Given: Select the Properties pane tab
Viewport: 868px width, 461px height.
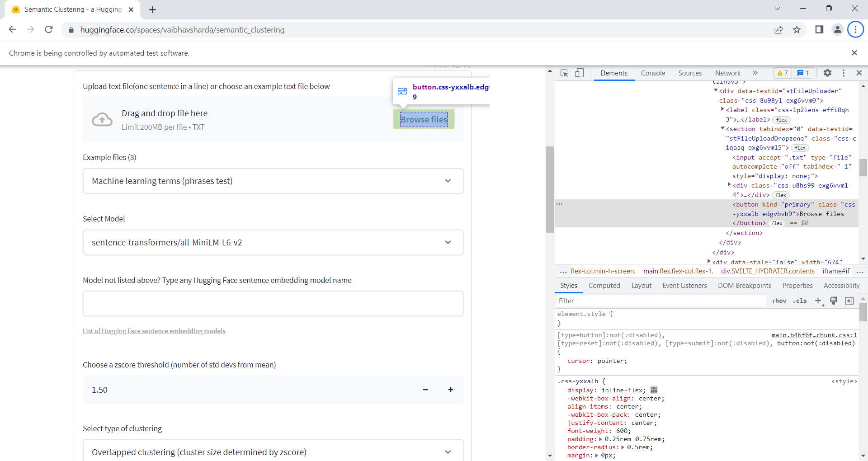Looking at the screenshot, I should 797,286.
